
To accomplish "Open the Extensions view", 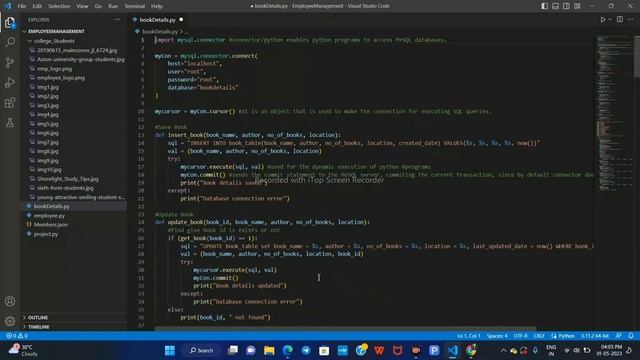I will (x=10, y=102).
